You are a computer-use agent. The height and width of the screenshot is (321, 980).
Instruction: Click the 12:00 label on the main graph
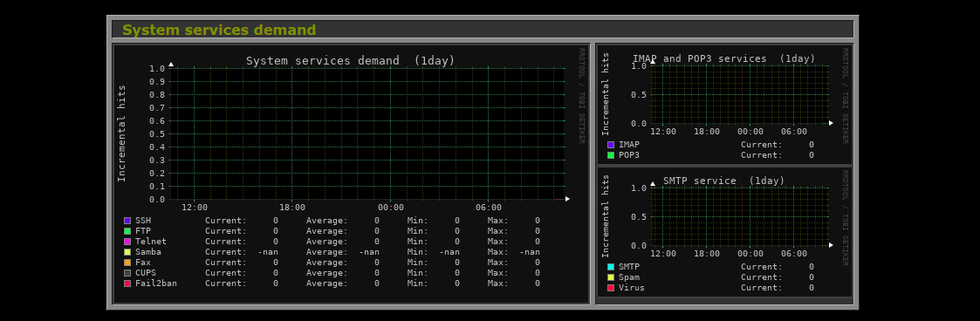pos(195,208)
